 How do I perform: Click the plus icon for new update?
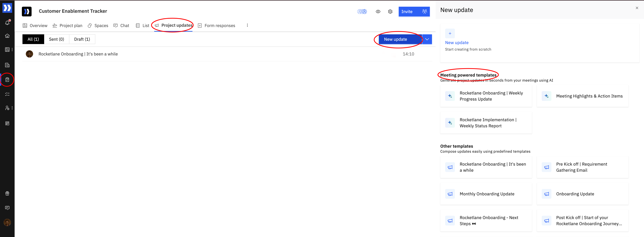[x=450, y=34]
